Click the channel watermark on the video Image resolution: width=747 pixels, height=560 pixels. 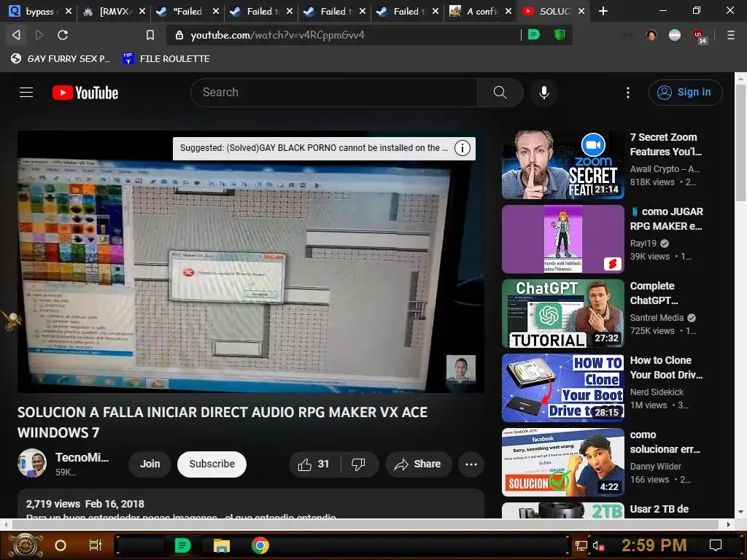461,369
